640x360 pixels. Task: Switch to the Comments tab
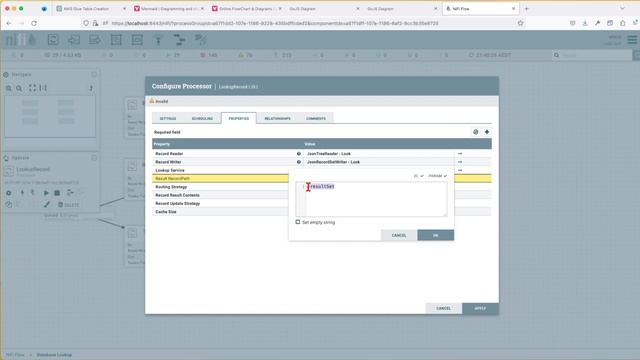pos(316,118)
